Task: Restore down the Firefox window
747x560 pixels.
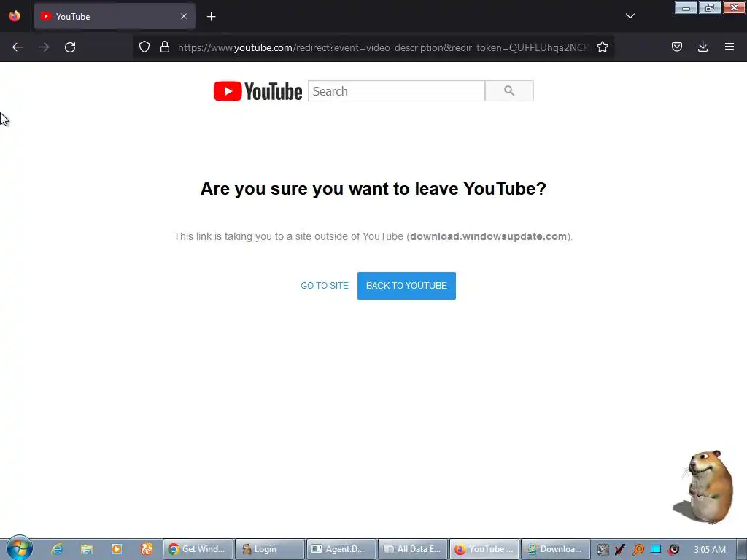Action: tap(709, 8)
